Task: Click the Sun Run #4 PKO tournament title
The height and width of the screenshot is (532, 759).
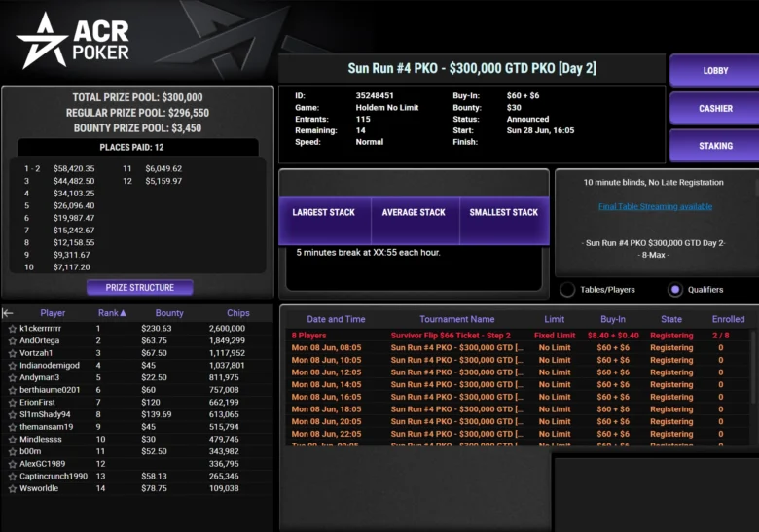Action: click(472, 68)
